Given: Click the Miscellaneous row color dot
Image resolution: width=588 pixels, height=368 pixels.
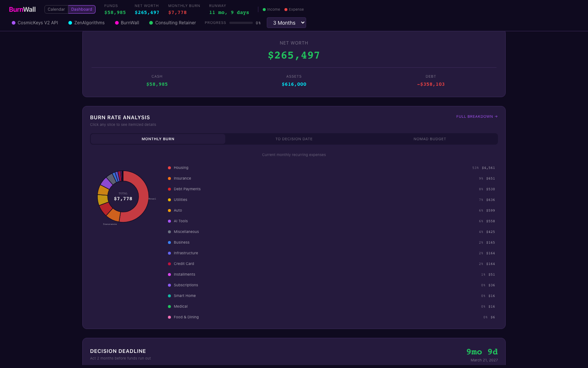Looking at the screenshot, I should pos(169,232).
